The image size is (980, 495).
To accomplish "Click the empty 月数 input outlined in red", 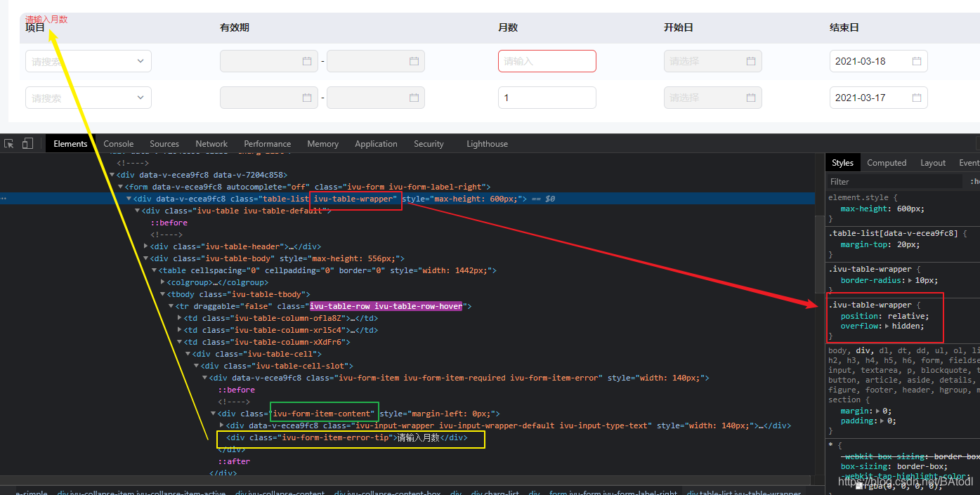I will pyautogui.click(x=547, y=61).
